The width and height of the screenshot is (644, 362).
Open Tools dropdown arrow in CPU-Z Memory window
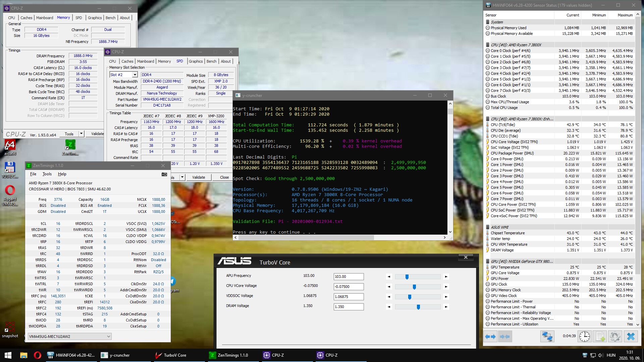81,134
